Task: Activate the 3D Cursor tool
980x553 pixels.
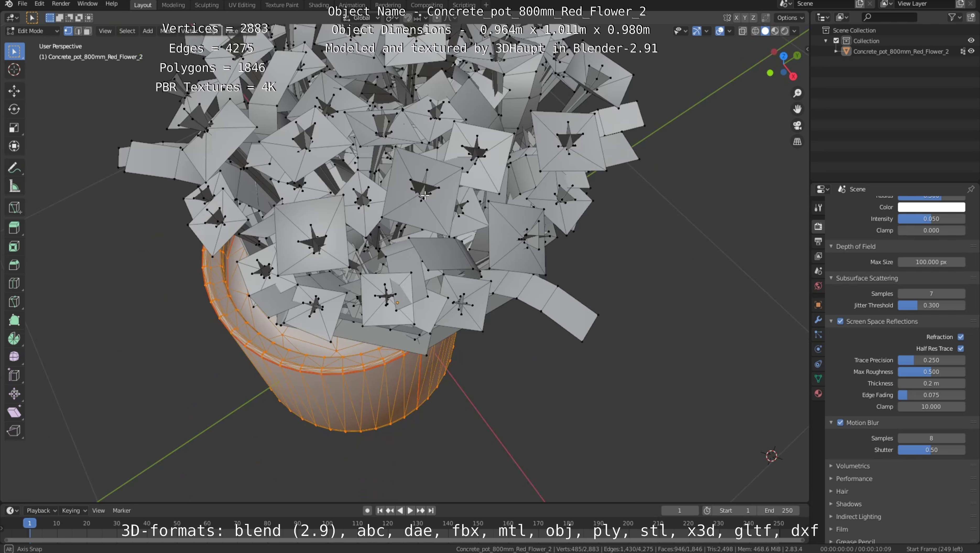Action: coord(14,70)
